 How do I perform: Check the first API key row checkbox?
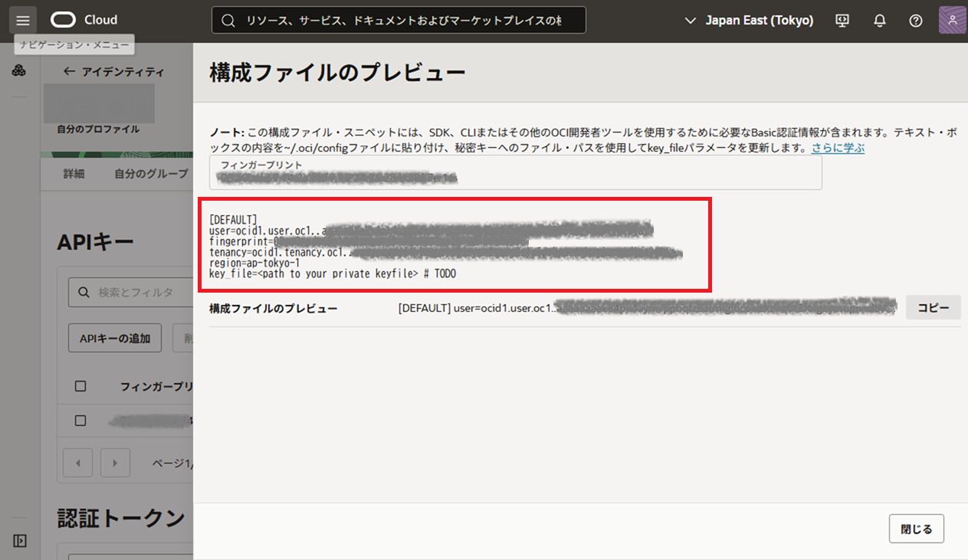80,421
